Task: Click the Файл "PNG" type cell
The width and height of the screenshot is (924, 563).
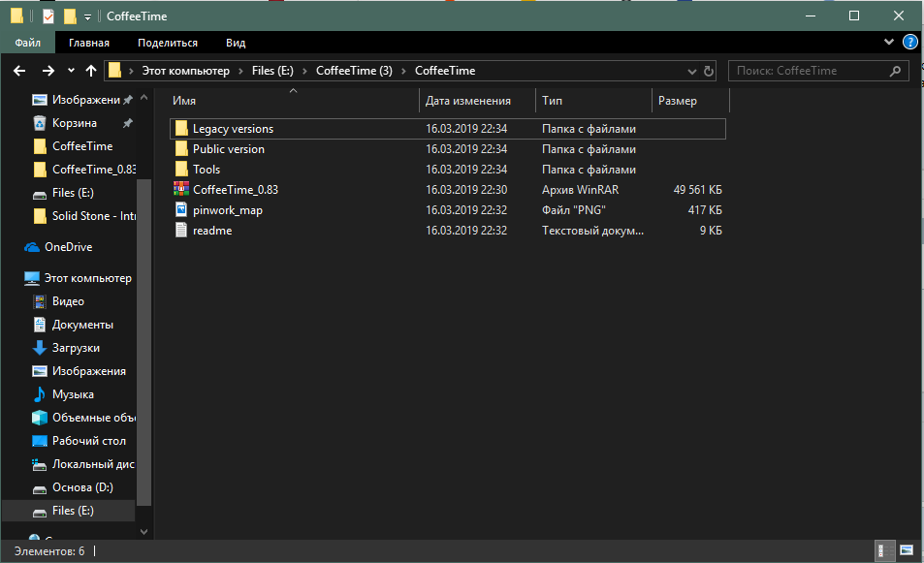Action: [x=573, y=210]
